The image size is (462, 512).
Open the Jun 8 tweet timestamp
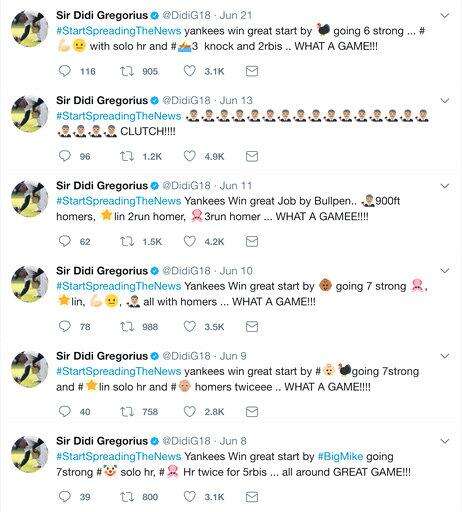tap(233, 441)
